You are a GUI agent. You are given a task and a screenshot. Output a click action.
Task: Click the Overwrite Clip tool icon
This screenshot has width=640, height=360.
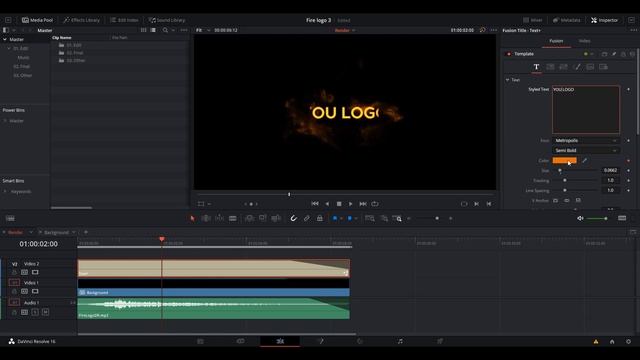[262, 218]
